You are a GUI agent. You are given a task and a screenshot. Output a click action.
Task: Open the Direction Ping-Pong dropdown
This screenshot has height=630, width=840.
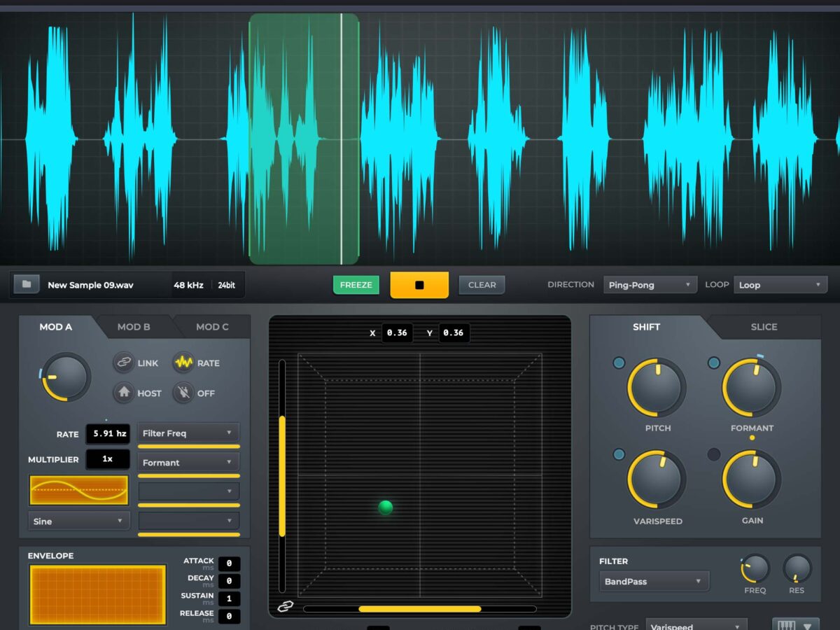click(650, 285)
